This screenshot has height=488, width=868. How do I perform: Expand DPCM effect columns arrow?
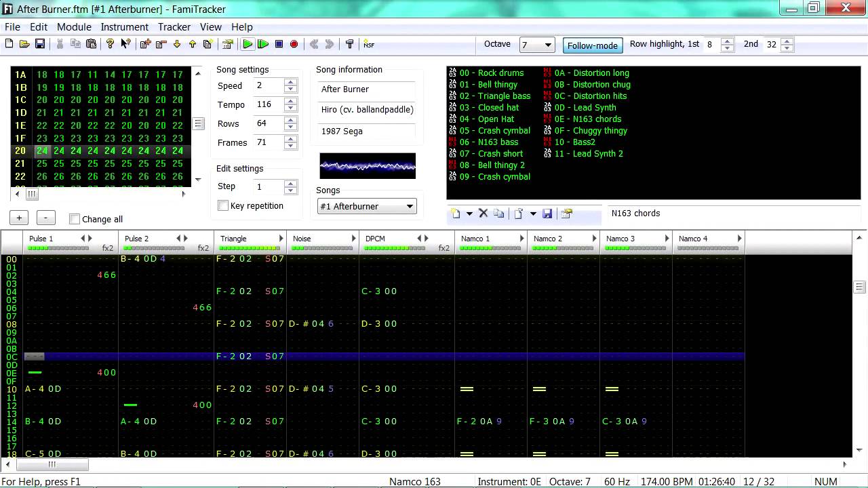[x=427, y=239]
